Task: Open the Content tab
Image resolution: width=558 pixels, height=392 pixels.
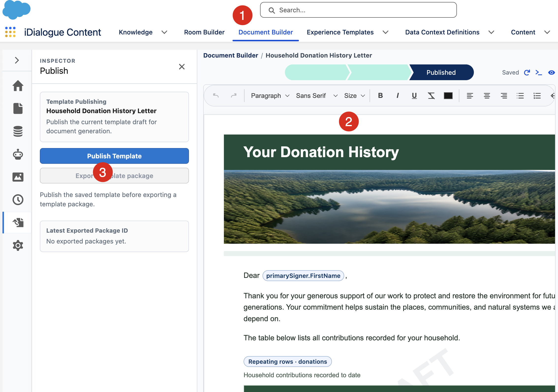Action: point(523,32)
